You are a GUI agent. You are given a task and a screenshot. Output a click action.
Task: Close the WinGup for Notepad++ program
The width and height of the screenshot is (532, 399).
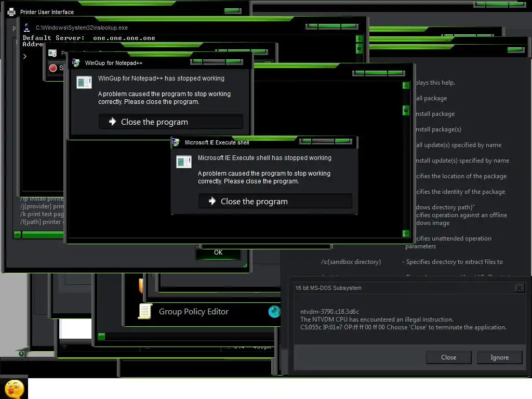tap(170, 122)
